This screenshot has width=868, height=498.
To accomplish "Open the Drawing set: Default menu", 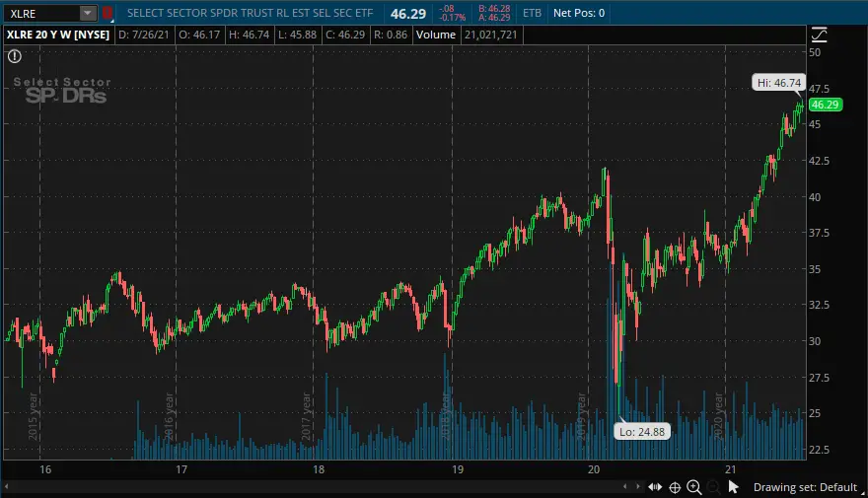I will tap(805, 487).
